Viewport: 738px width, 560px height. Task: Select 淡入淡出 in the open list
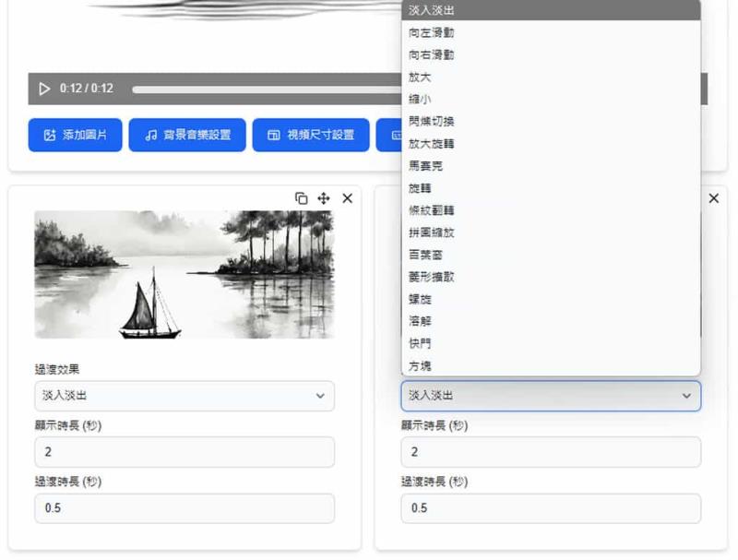tap(551, 10)
